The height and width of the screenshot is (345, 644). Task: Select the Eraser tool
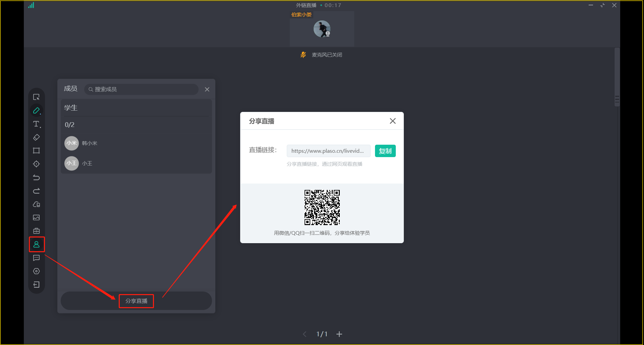coord(36,137)
